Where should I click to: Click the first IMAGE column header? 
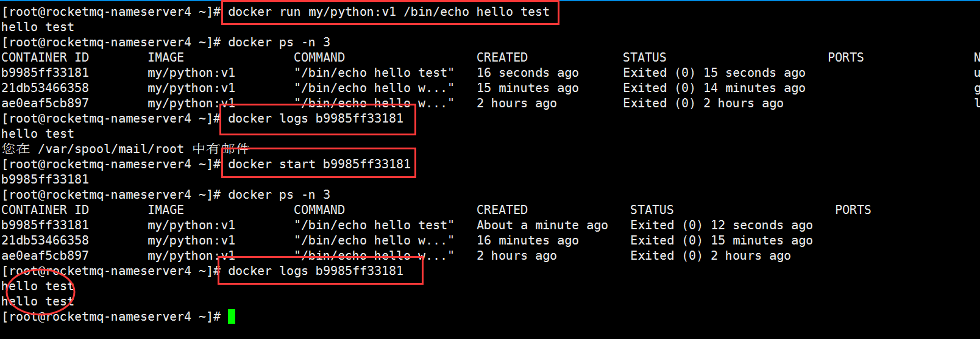pos(166,57)
